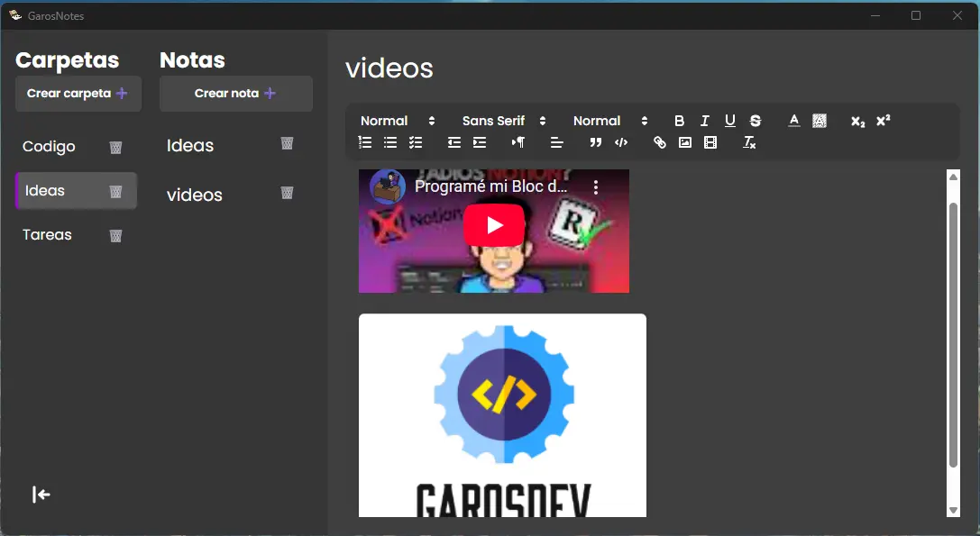The image size is (980, 536).
Task: Click Crear carpeta button
Action: 78,94
